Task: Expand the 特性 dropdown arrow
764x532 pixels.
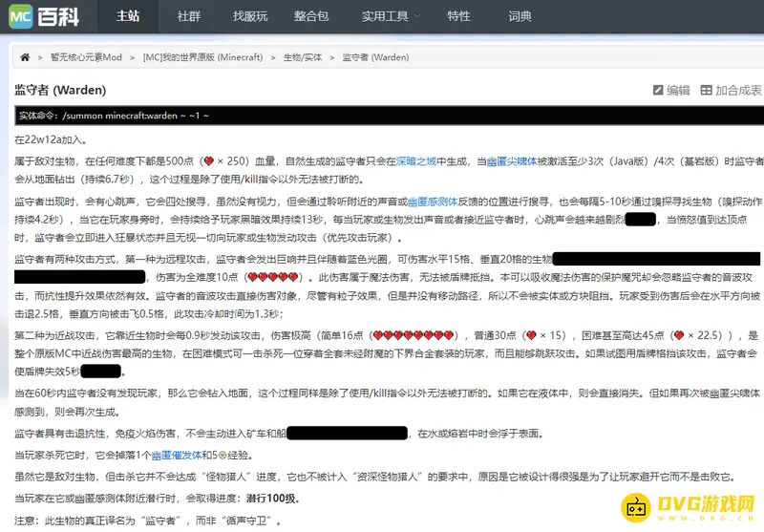Action: 458,16
